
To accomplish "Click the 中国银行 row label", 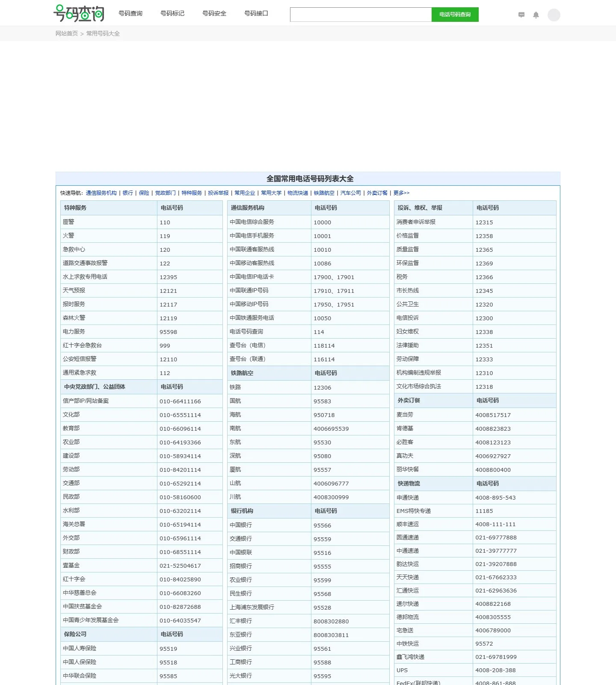I will click(x=241, y=525).
